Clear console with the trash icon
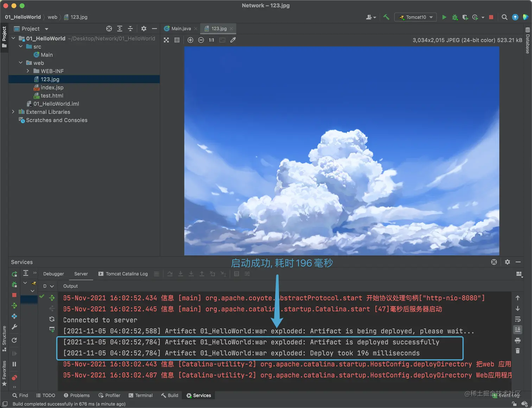The height and width of the screenshot is (408, 532). coord(518,351)
